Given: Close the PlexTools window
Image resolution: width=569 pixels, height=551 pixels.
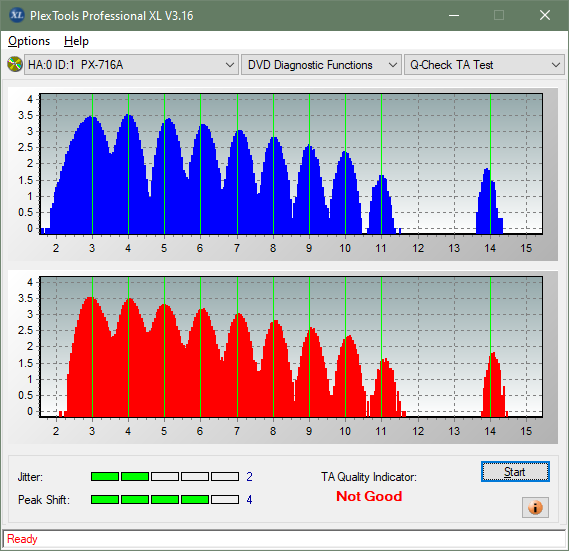Looking at the screenshot, I should [545, 15].
